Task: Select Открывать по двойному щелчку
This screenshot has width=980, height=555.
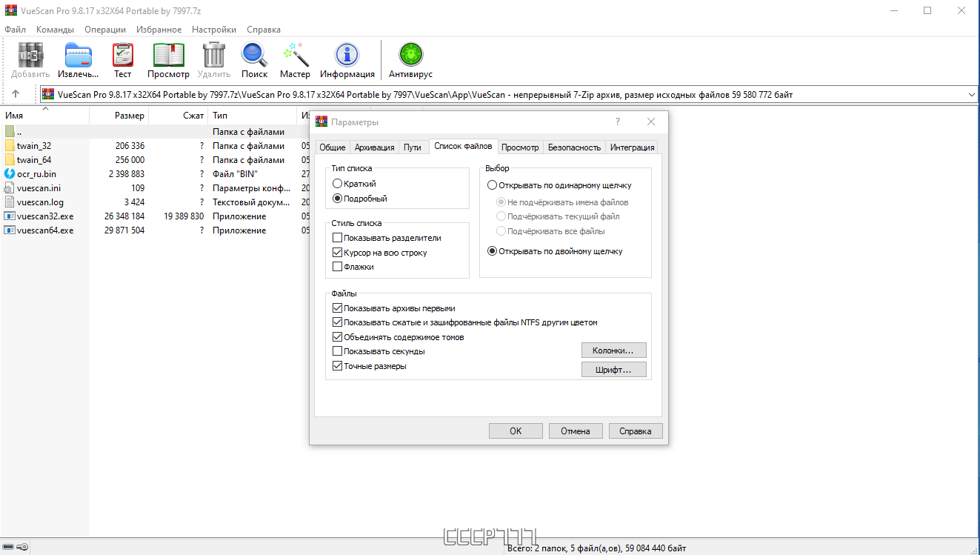Action: tap(493, 251)
